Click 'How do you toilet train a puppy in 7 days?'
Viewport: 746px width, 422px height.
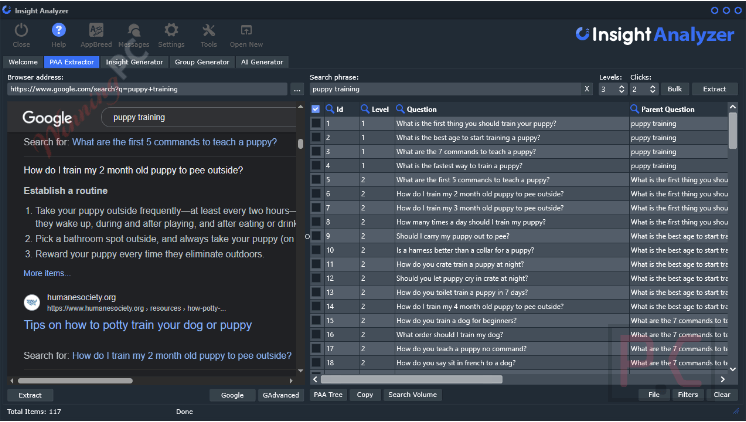click(519, 293)
